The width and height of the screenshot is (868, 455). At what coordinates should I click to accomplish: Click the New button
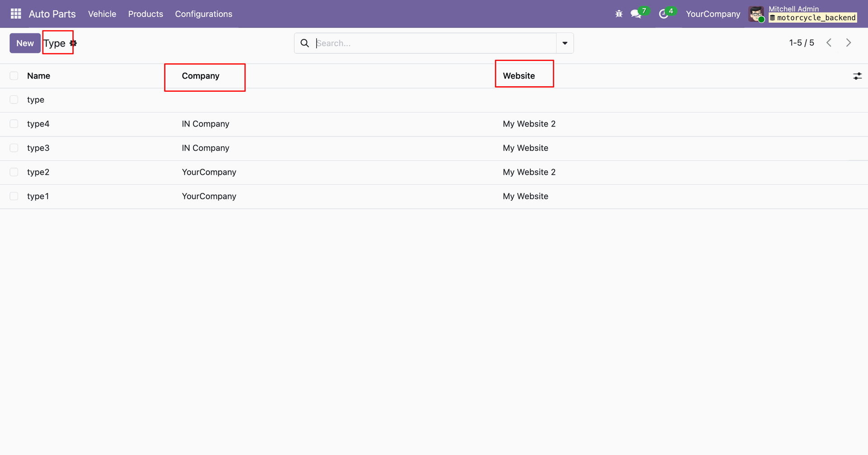(25, 43)
